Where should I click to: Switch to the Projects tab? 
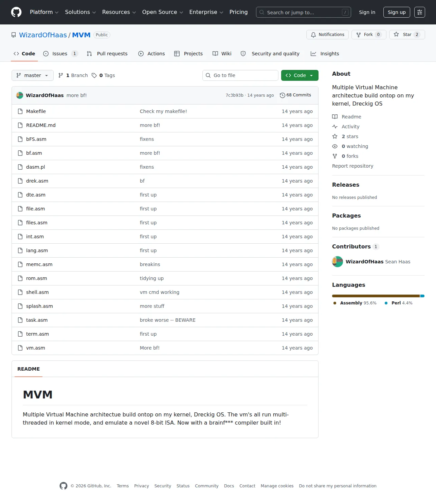tap(188, 54)
